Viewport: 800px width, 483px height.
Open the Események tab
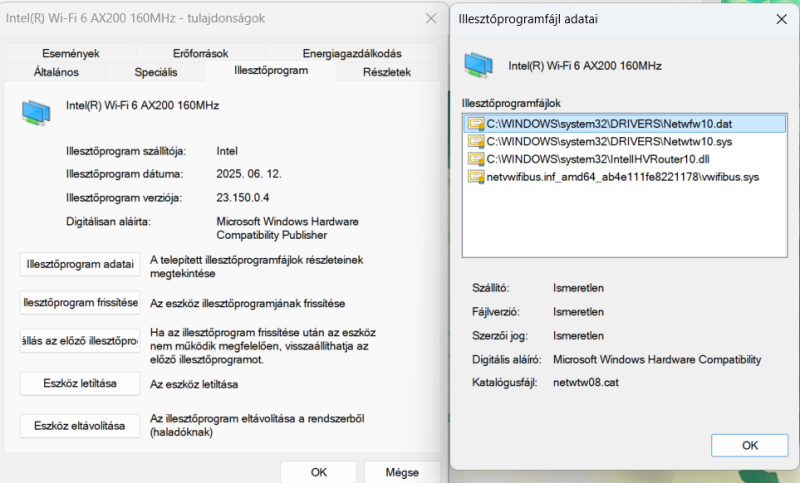[x=71, y=53]
